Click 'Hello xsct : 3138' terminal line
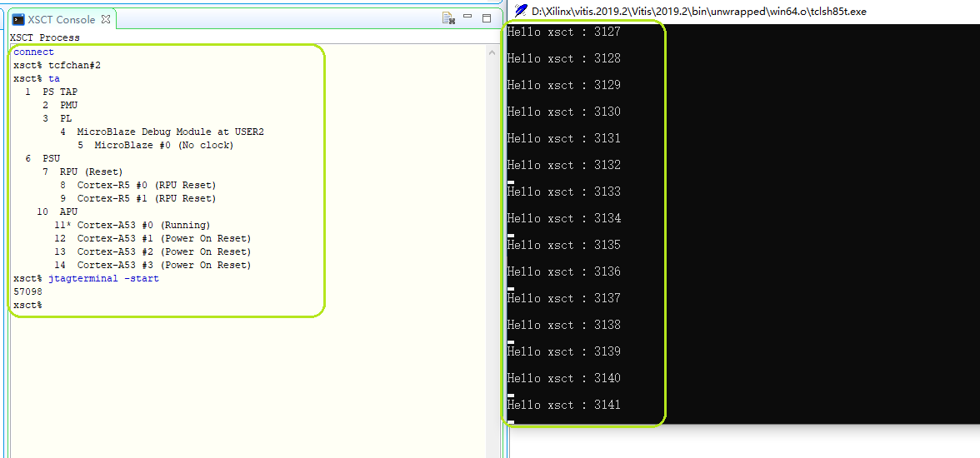 tap(563, 325)
